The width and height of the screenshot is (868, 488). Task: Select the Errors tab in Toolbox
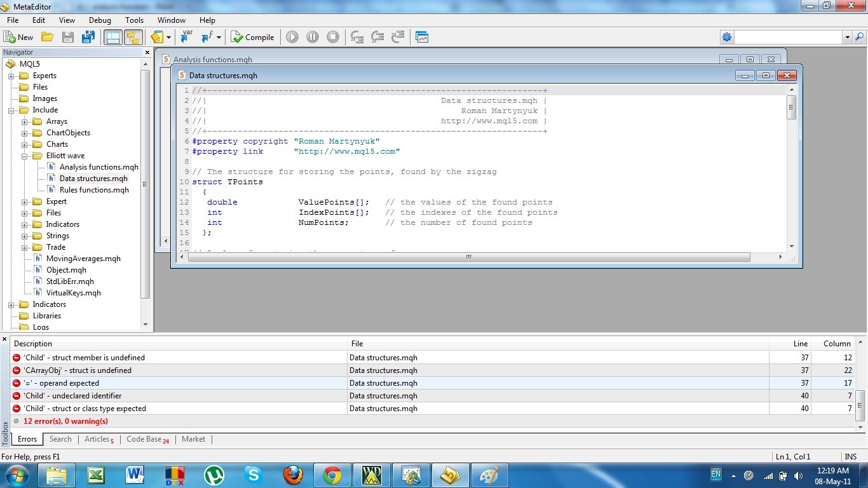coord(27,439)
